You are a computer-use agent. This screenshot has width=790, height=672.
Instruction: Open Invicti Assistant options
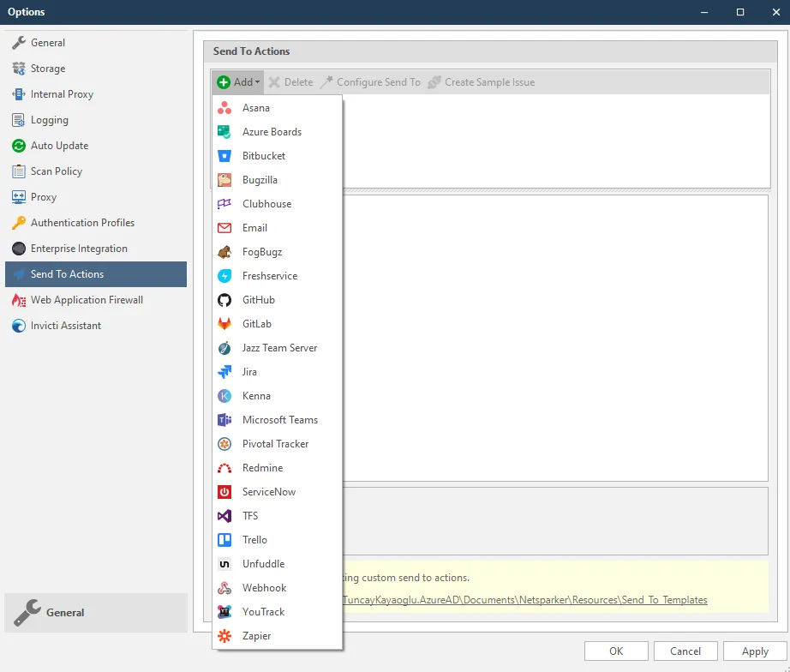pos(96,326)
